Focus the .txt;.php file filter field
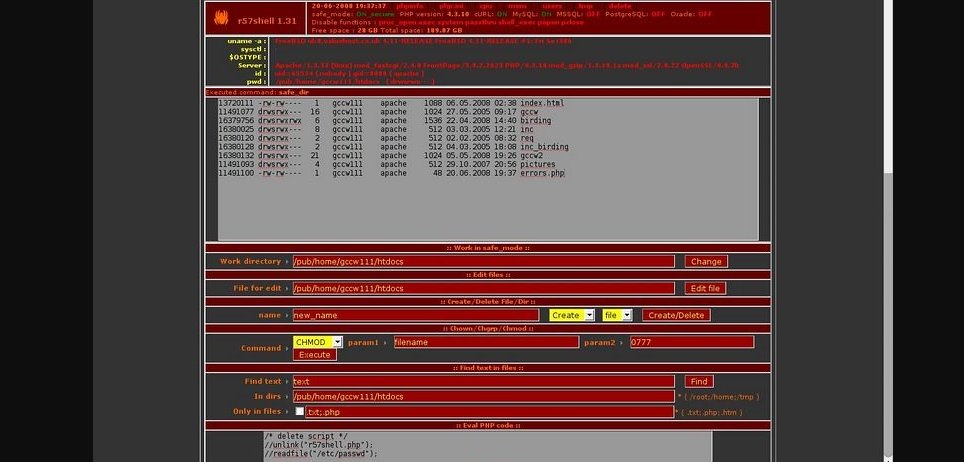Viewport: 964px width, 462px height. (x=489, y=412)
